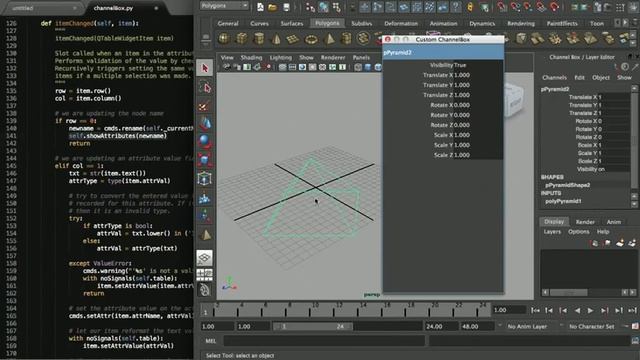
Task: Open Layers menu in Layer Editor
Action: click(552, 231)
